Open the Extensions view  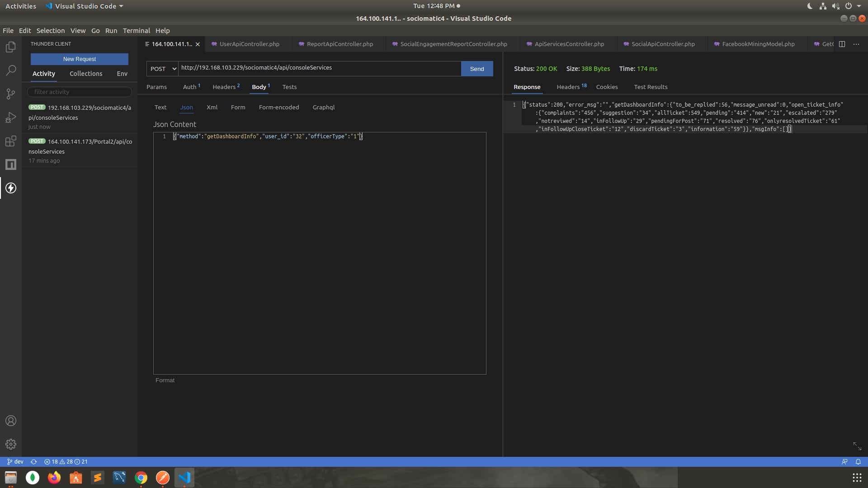(x=10, y=141)
